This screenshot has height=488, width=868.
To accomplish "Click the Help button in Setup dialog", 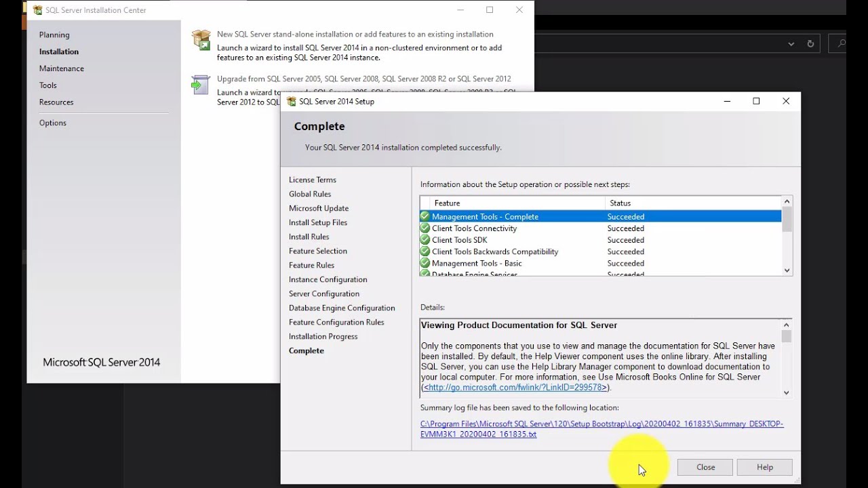I will (765, 467).
